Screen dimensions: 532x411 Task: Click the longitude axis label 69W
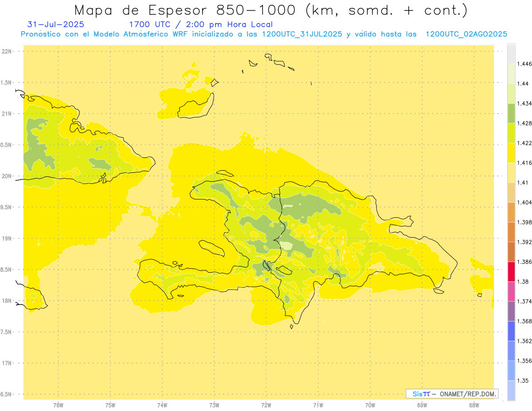pyautogui.click(x=422, y=405)
